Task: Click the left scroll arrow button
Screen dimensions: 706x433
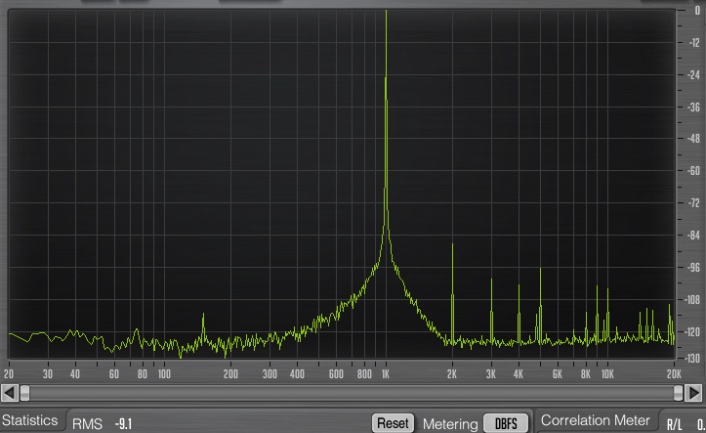Action: click(x=9, y=392)
